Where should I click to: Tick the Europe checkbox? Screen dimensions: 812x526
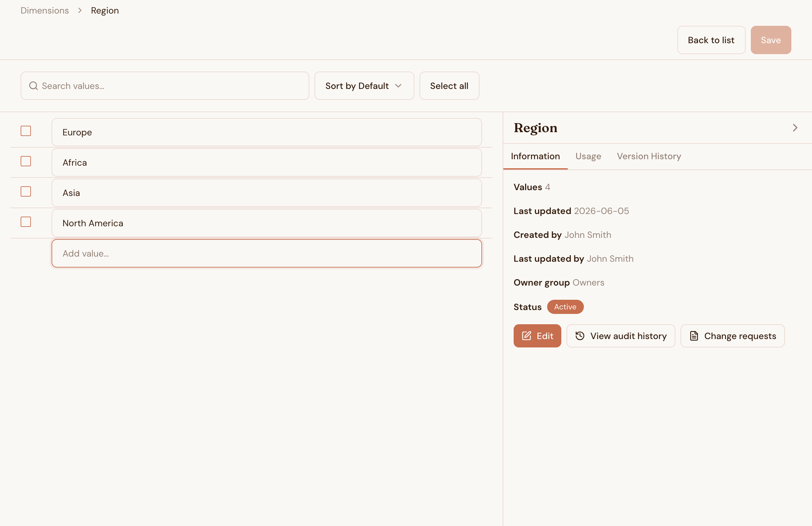pos(26,131)
